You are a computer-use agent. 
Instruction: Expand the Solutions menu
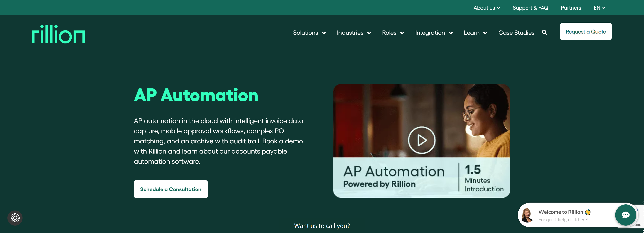309,33
